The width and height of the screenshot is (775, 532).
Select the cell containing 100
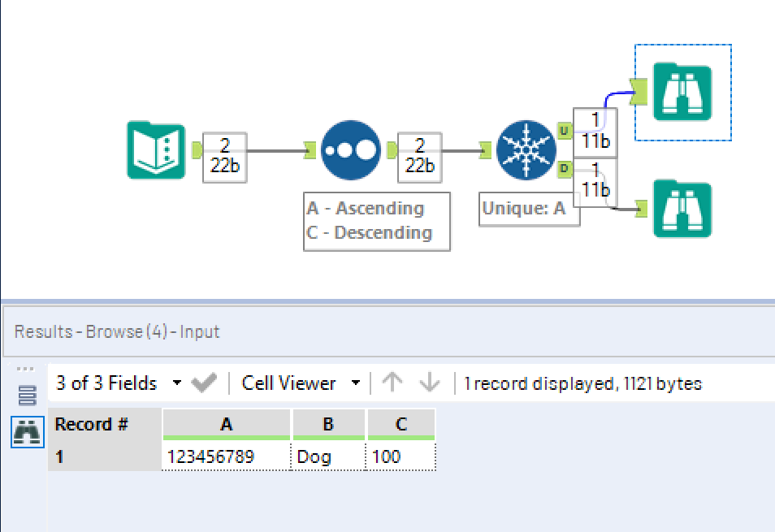[x=400, y=456]
